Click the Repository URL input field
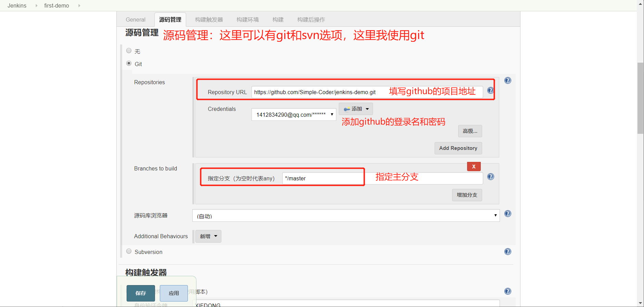The width and height of the screenshot is (644, 307). pos(367,92)
